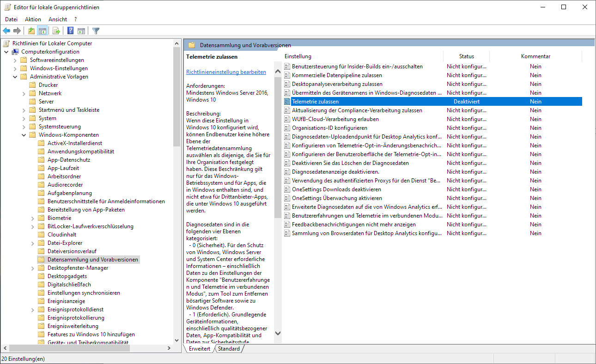Screen dimensions: 596x364
Task: Open the Ansicht menu
Action: [58, 19]
